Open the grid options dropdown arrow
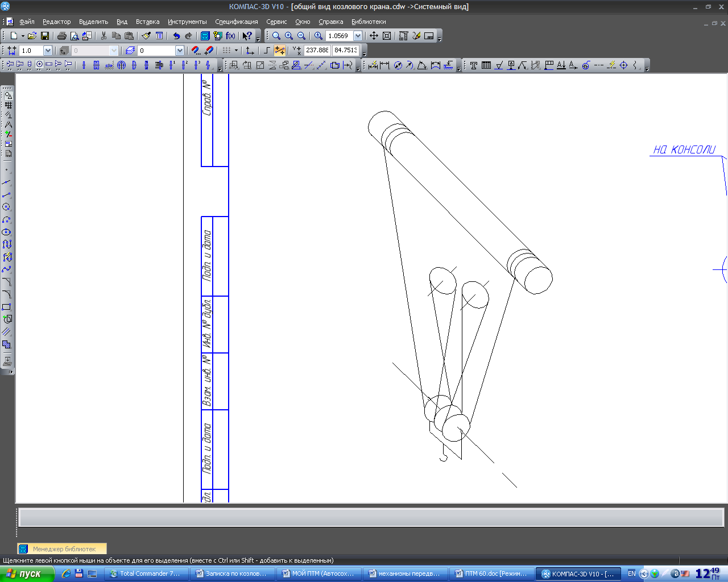The width and height of the screenshot is (728, 582). click(x=237, y=51)
